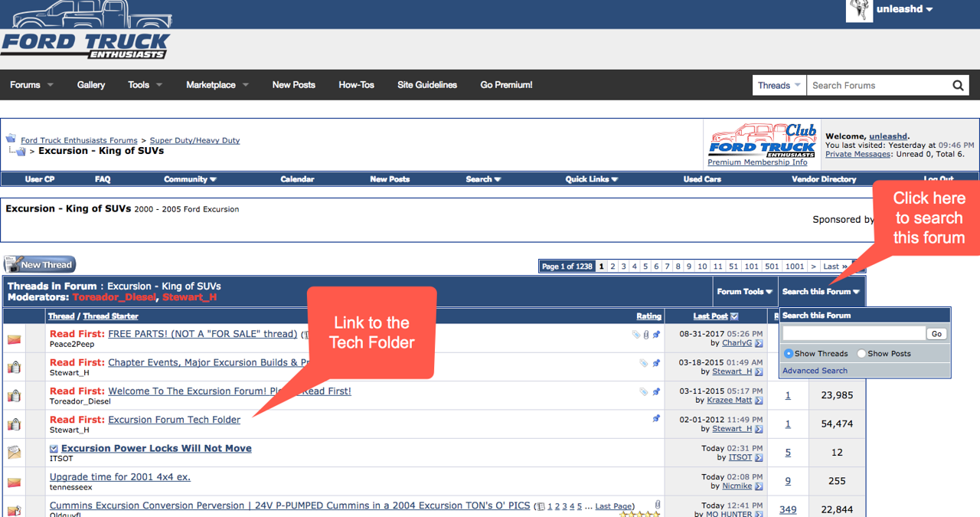Click the magnifier search icon

point(958,86)
